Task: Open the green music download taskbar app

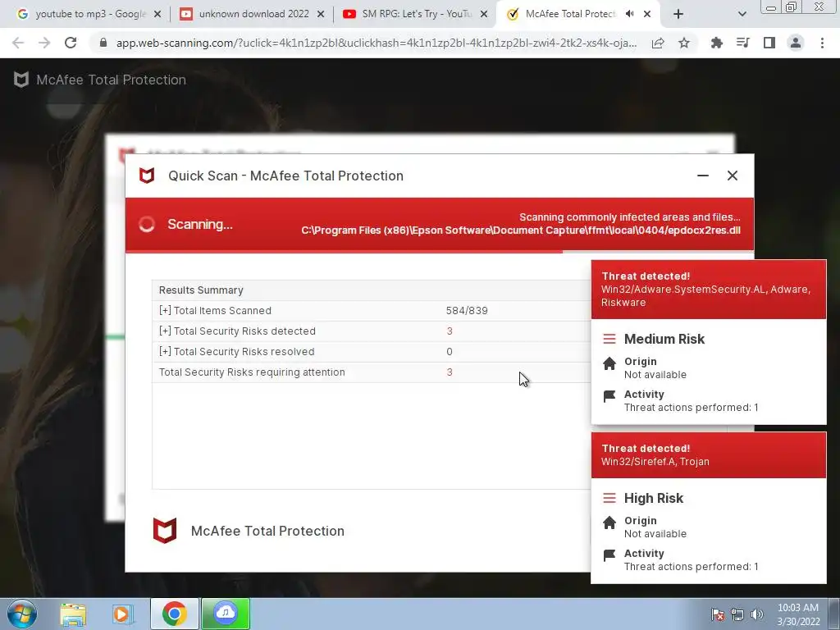Action: point(226,614)
